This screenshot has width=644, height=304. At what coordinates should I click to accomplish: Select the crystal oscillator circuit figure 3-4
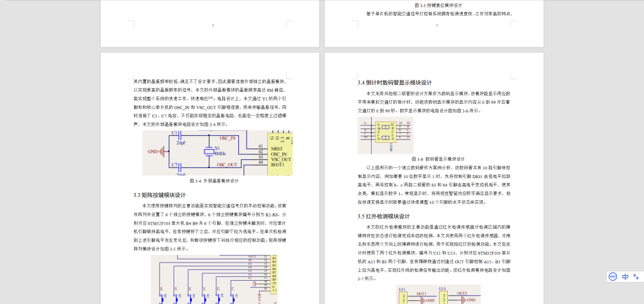click(x=217, y=153)
